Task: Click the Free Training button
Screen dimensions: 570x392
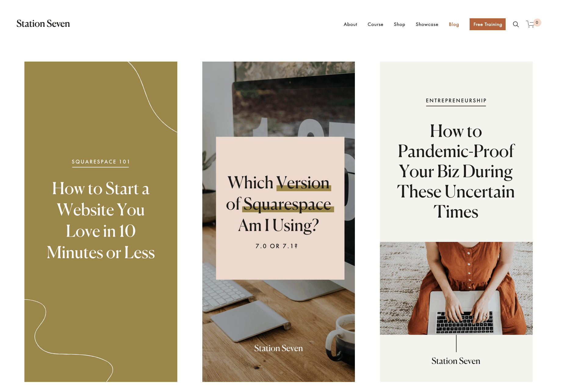Action: click(x=487, y=24)
